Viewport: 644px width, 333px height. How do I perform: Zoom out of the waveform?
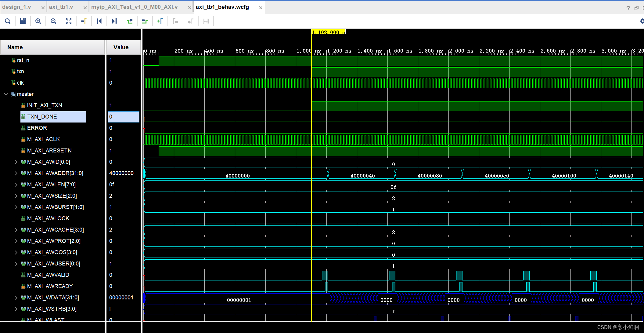pyautogui.click(x=53, y=21)
